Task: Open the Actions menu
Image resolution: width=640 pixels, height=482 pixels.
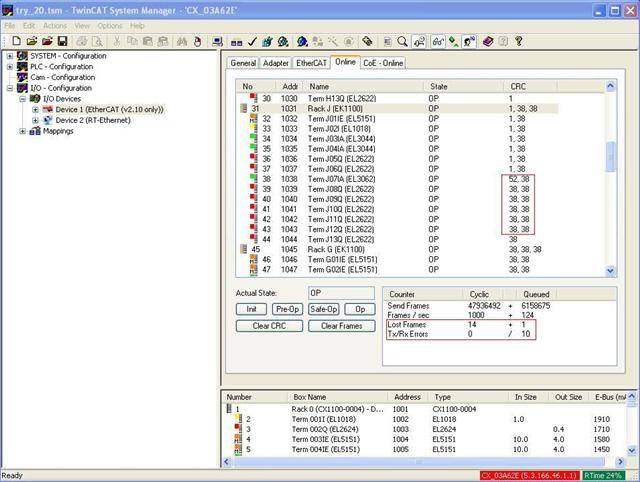Action: [55, 26]
